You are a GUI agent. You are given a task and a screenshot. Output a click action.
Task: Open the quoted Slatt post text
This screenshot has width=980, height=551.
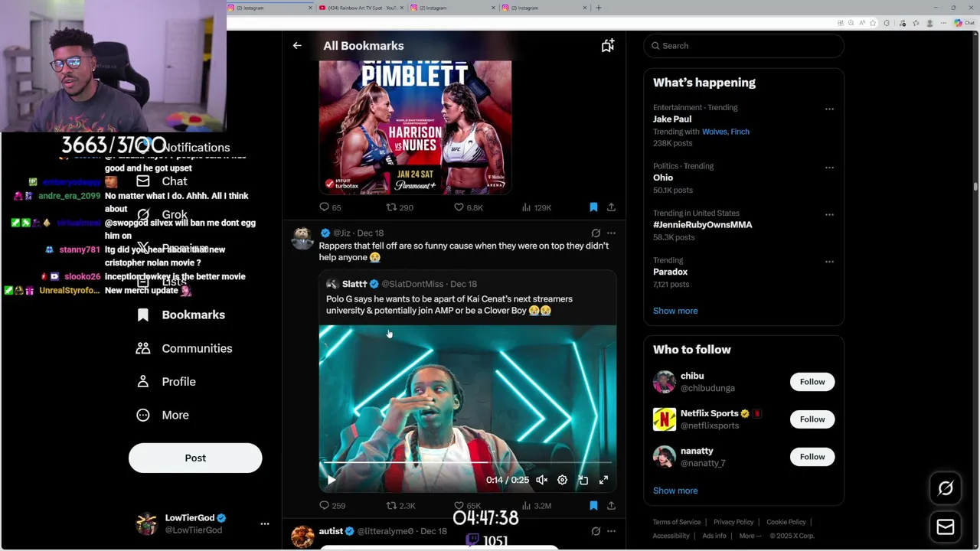tap(449, 305)
